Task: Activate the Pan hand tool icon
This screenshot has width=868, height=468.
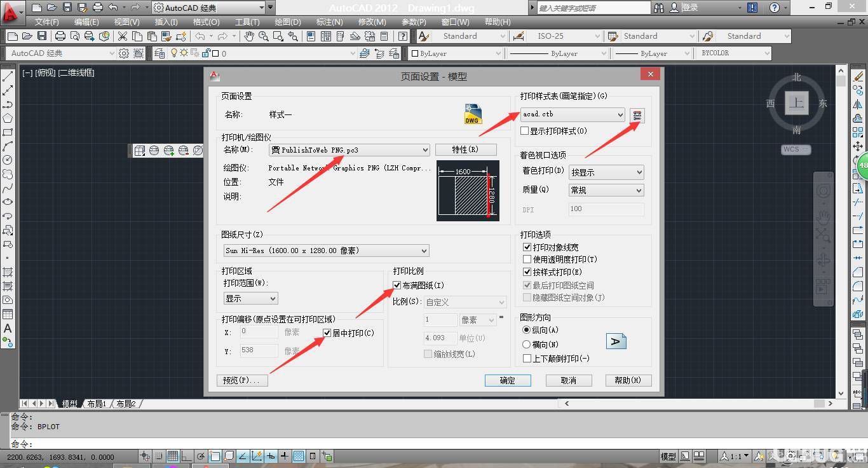Action: click(x=248, y=36)
